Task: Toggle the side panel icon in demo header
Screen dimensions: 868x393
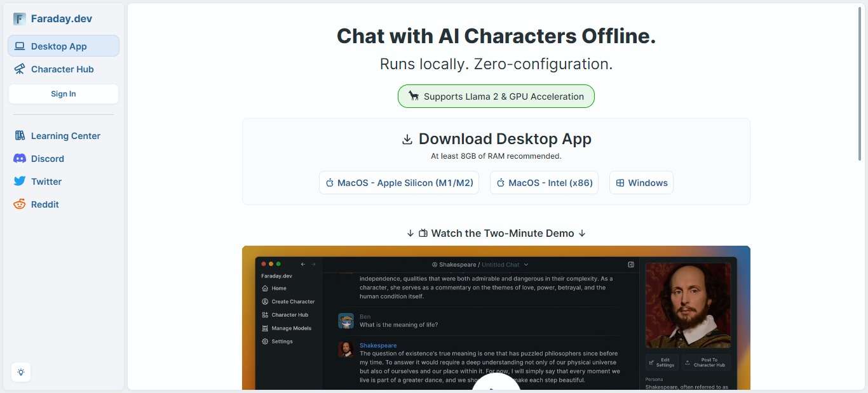Action: tap(631, 265)
